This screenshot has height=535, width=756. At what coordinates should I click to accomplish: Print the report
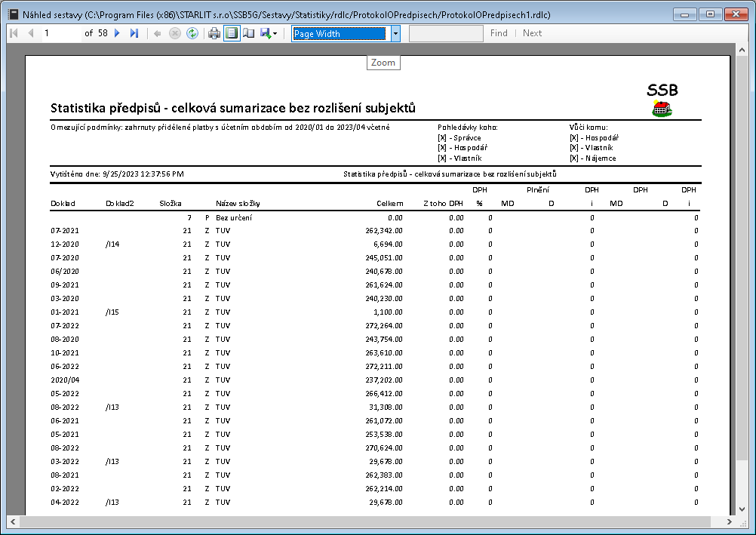point(214,33)
